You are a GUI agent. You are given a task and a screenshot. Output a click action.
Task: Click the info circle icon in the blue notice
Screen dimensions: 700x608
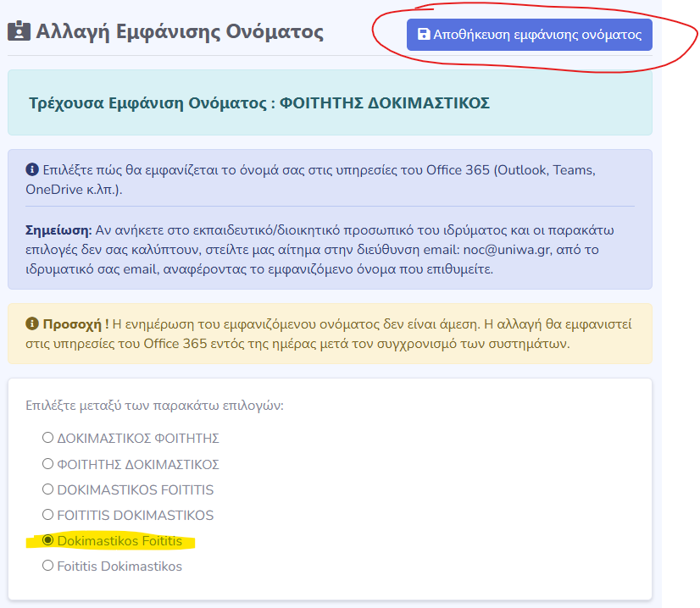31,169
